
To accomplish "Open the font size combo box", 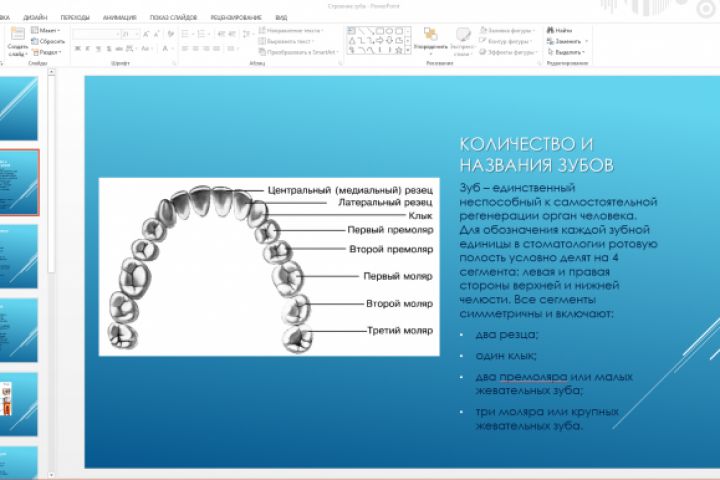I will [130, 34].
